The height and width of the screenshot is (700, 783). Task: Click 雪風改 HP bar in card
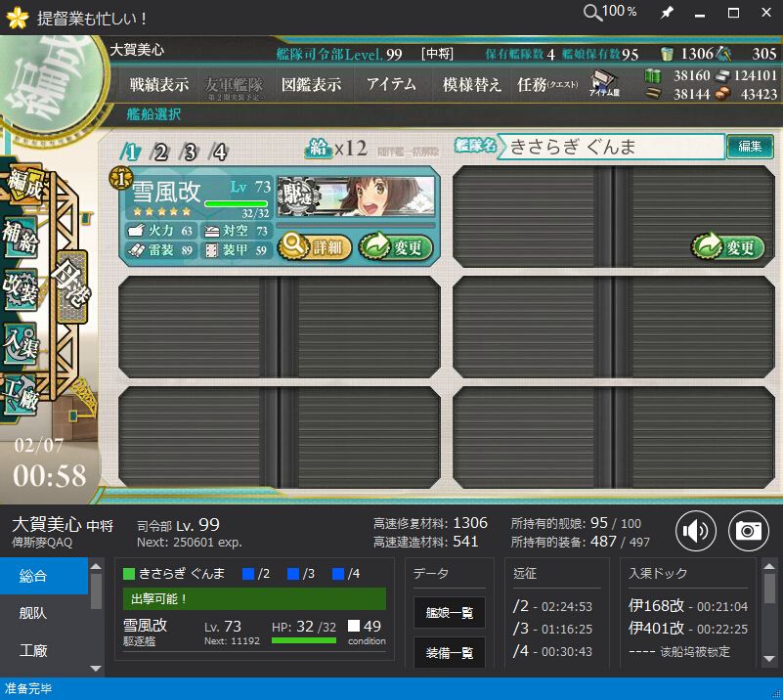point(237,203)
